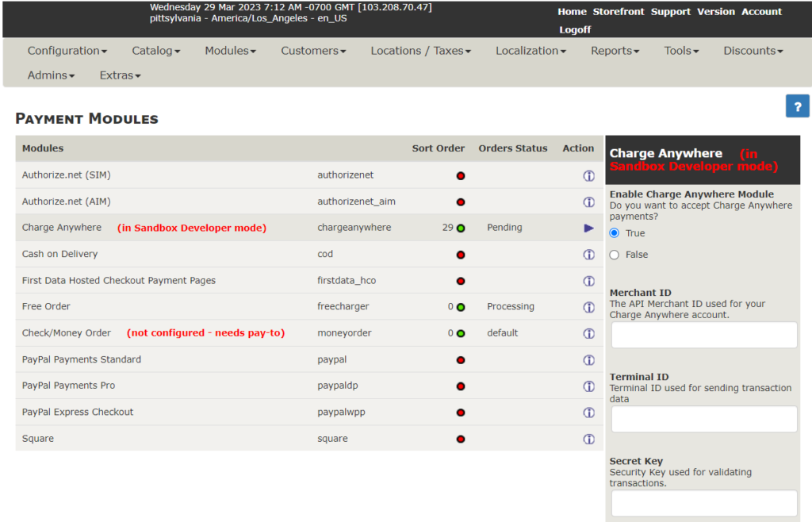
Task: Open the Reports menu
Action: (615, 51)
